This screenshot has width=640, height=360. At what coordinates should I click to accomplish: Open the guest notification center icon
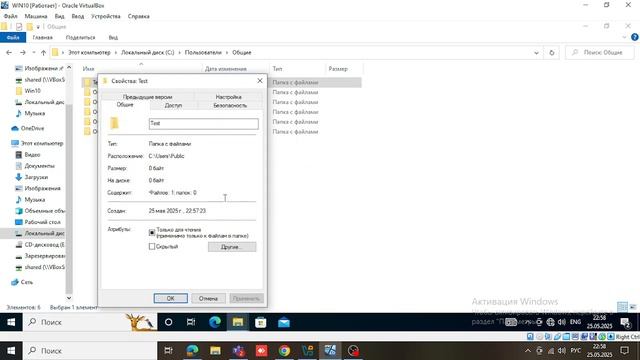[x=625, y=322]
